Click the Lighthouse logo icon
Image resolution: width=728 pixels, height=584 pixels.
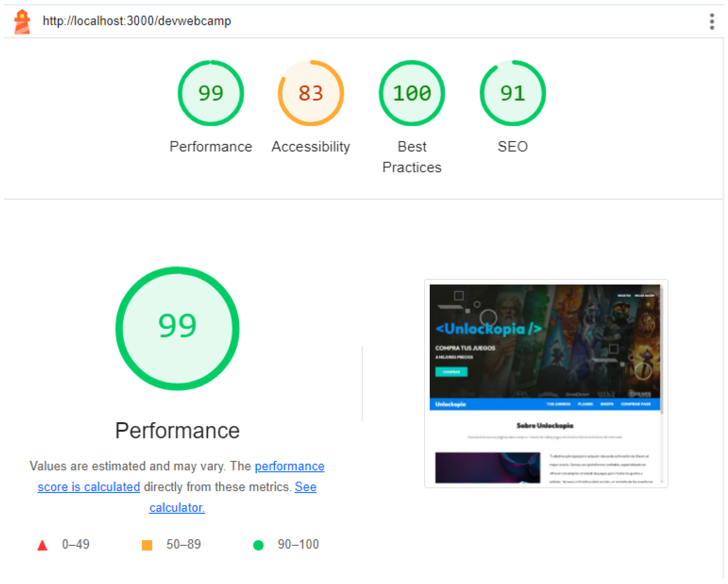click(x=22, y=21)
